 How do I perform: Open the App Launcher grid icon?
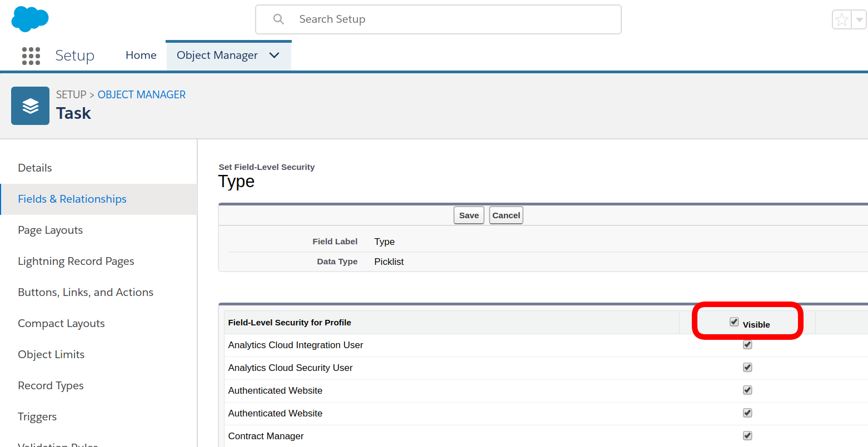coord(31,56)
